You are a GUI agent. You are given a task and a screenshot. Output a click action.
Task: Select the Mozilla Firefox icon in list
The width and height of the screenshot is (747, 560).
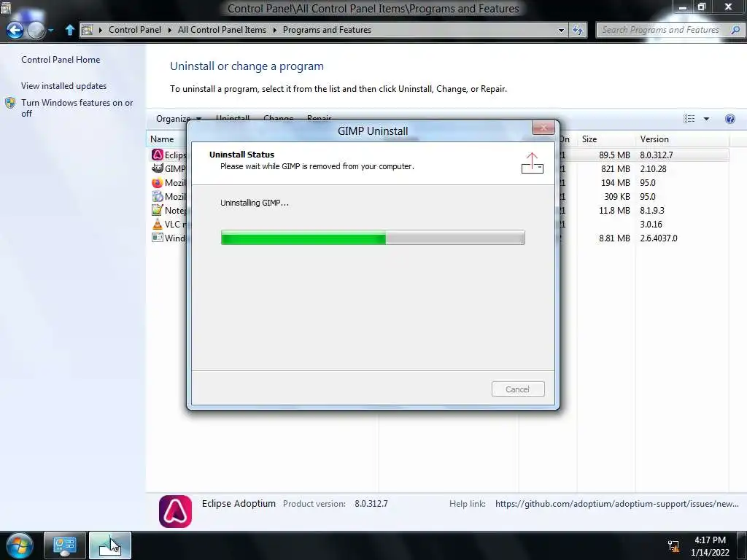pyautogui.click(x=158, y=182)
